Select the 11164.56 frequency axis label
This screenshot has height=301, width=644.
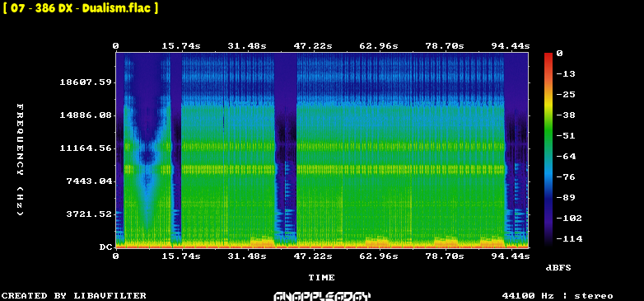pos(86,148)
